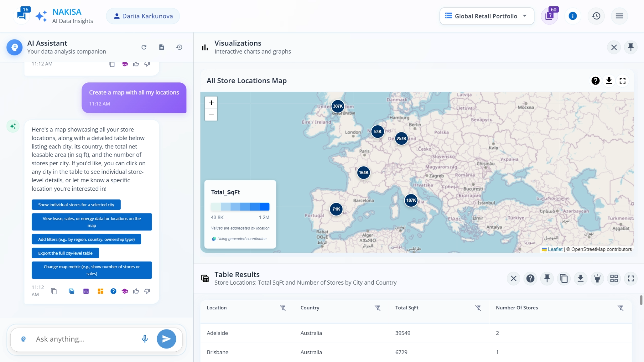
Task: Pin the Visualizations panel
Action: 631,47
